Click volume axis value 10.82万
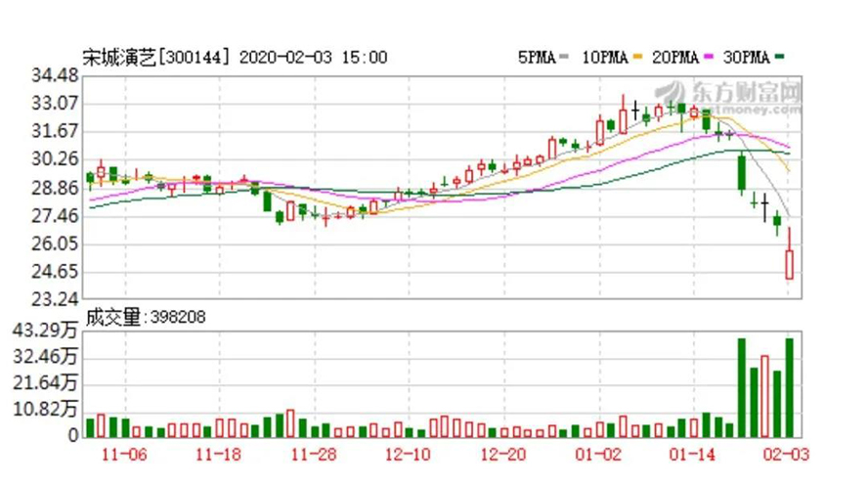Screen dimensions: 868x486 click(45, 409)
